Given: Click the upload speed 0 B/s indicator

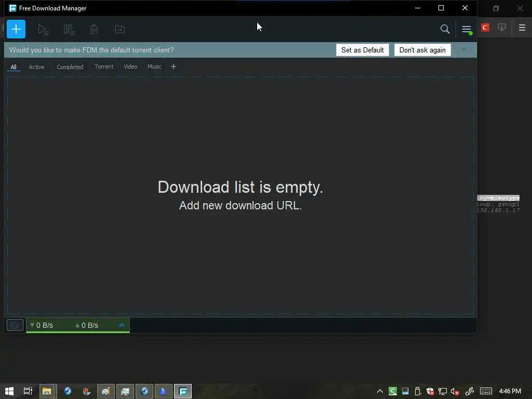Looking at the screenshot, I should (x=87, y=325).
